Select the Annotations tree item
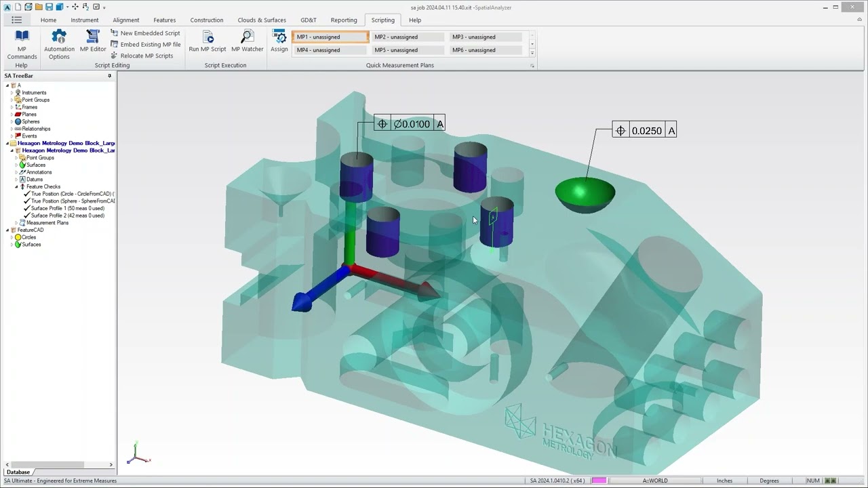The width and height of the screenshot is (868, 488). point(39,172)
